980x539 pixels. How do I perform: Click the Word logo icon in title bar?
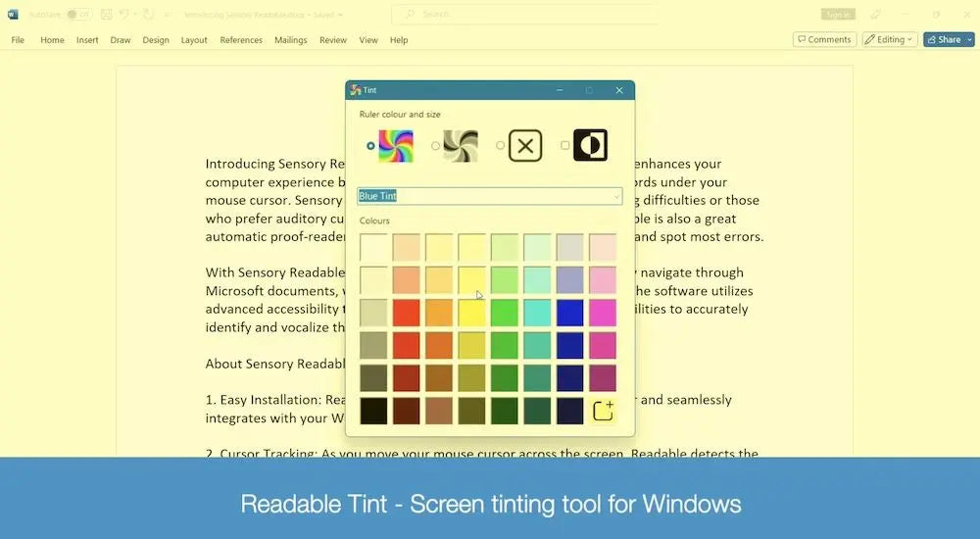(13, 14)
